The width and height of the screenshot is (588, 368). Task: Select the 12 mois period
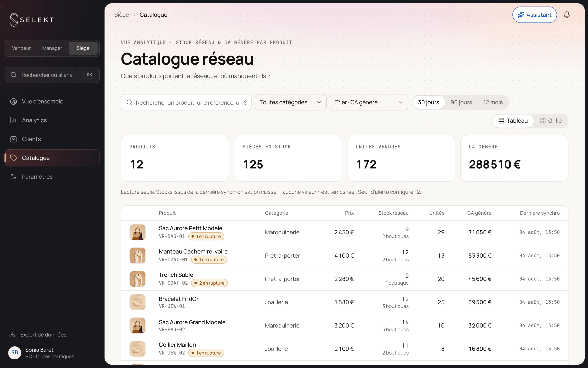click(493, 102)
